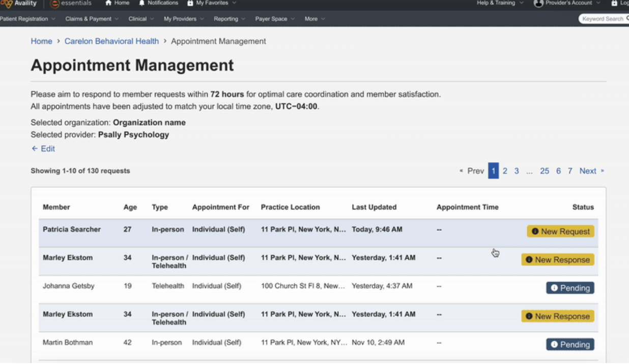Open the Claims & Payment menu
The width and height of the screenshot is (629, 364).
click(92, 19)
